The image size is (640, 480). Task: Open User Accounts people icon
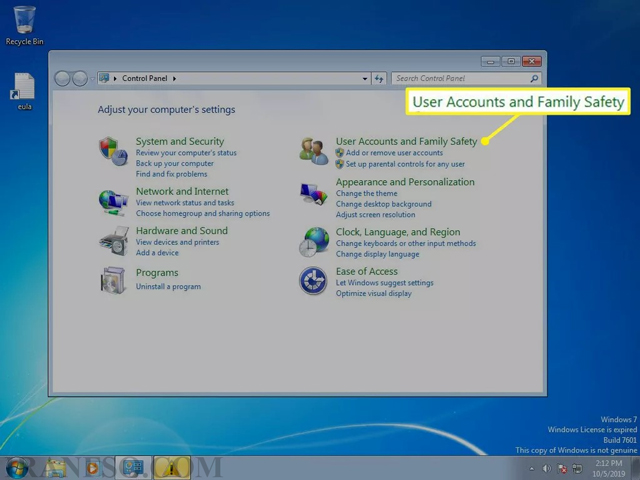pos(313,151)
